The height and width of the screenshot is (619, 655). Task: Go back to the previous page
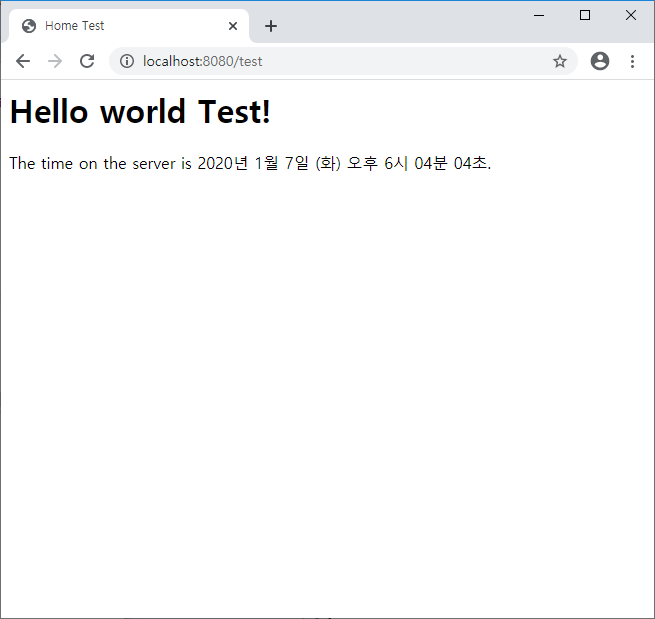click(23, 61)
